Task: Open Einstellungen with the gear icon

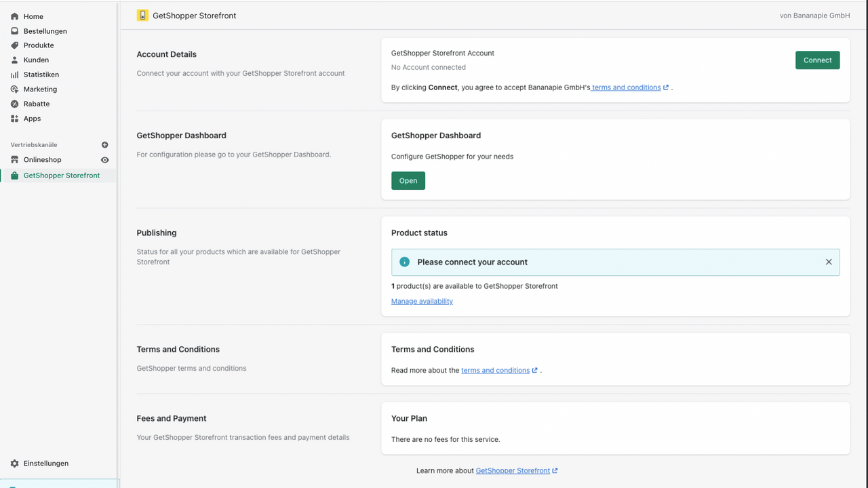Action: point(45,464)
